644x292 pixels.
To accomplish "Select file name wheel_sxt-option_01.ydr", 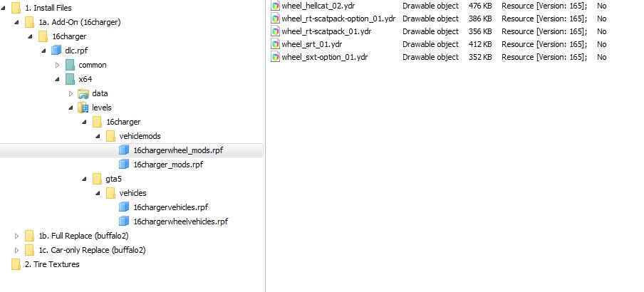I will pos(324,57).
